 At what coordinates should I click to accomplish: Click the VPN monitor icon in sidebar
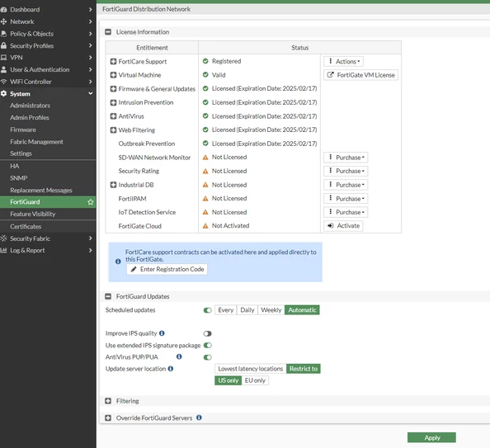click(x=3, y=58)
